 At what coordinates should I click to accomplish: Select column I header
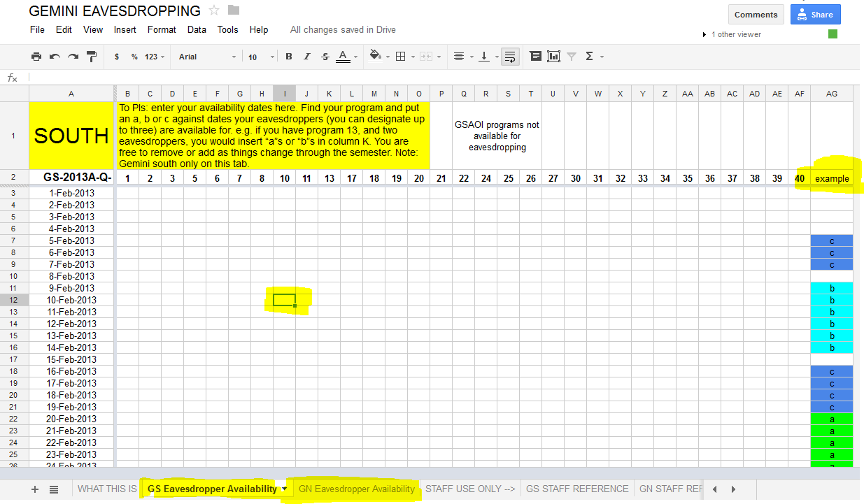tap(284, 94)
